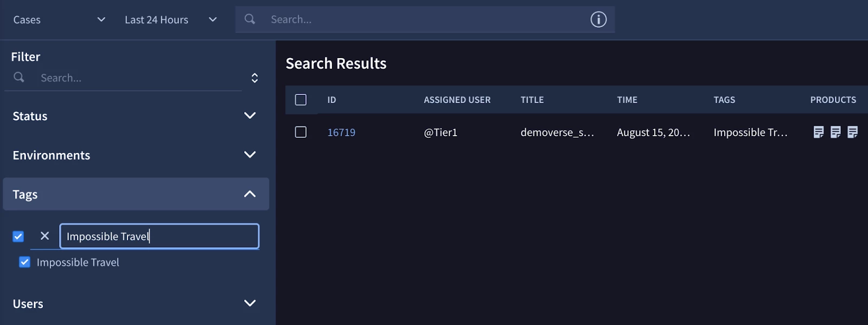Toggle the select-all checkbox in table header
868x325 pixels.
(301, 99)
